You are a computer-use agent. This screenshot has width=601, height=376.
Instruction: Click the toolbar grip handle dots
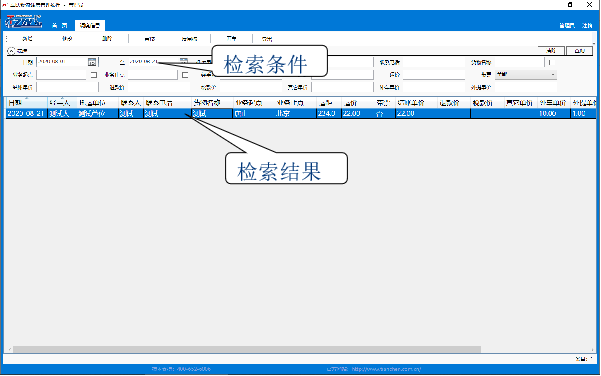[6, 39]
